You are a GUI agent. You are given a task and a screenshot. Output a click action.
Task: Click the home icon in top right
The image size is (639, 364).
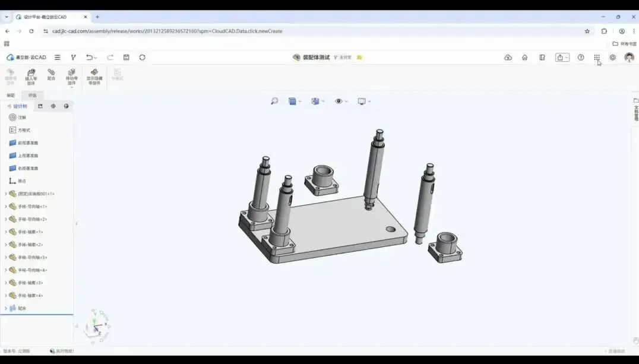coord(524,58)
